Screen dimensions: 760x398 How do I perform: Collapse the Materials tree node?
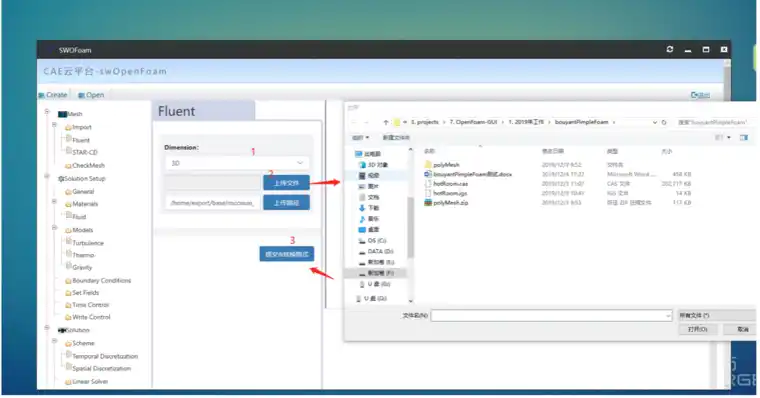tap(54, 202)
